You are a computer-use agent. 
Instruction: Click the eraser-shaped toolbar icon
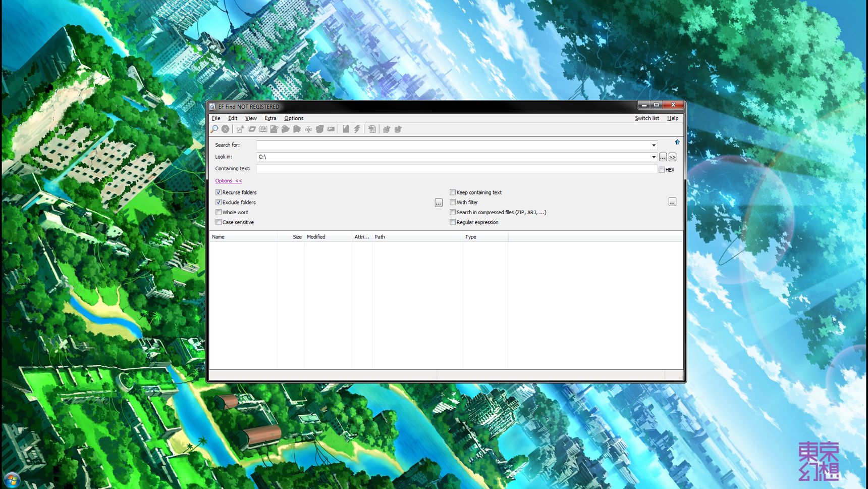[x=252, y=129]
